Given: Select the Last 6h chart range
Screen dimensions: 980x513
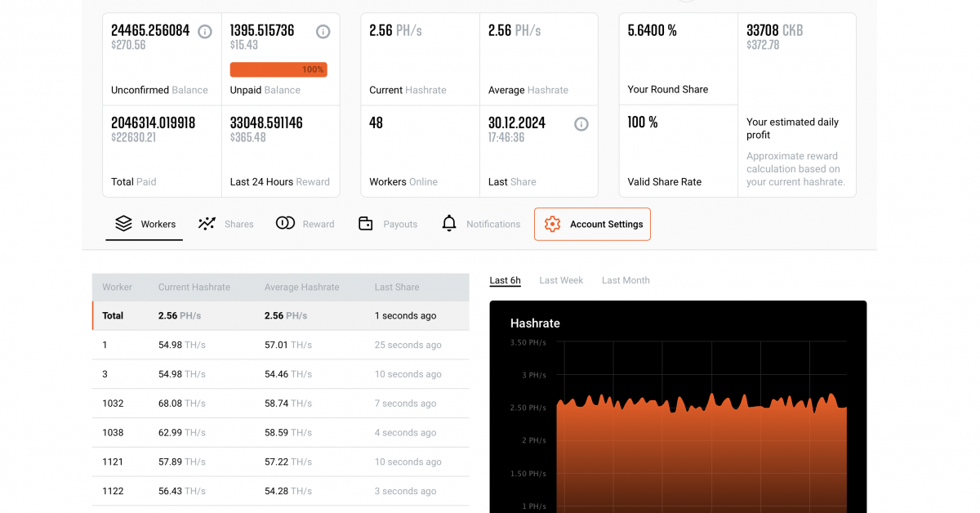Looking at the screenshot, I should coord(505,280).
